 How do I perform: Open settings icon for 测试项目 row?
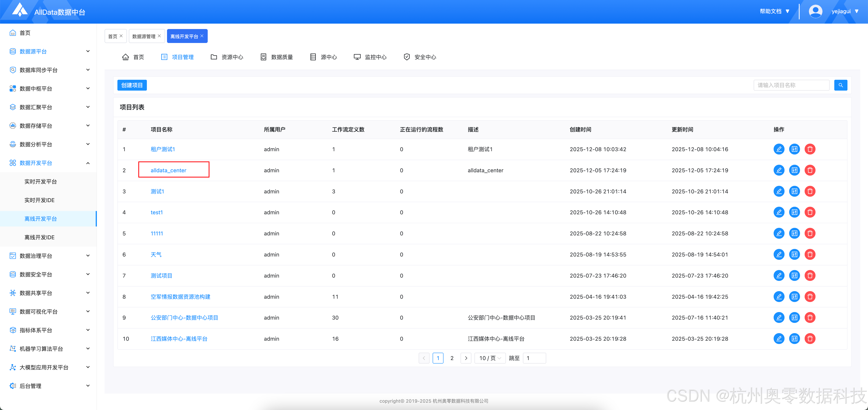[x=794, y=276]
